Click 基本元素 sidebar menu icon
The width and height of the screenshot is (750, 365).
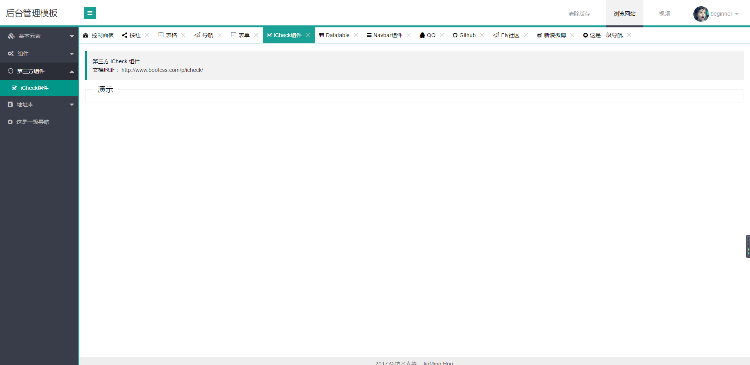(x=11, y=36)
